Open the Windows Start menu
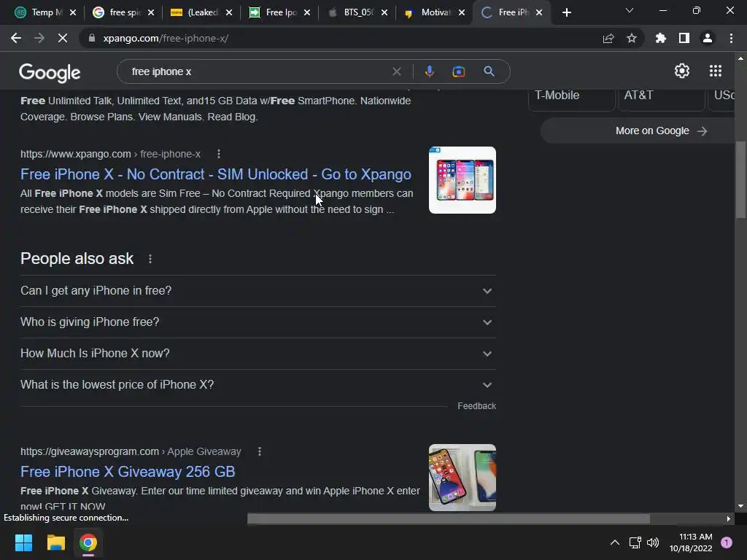747x560 pixels. 23,542
